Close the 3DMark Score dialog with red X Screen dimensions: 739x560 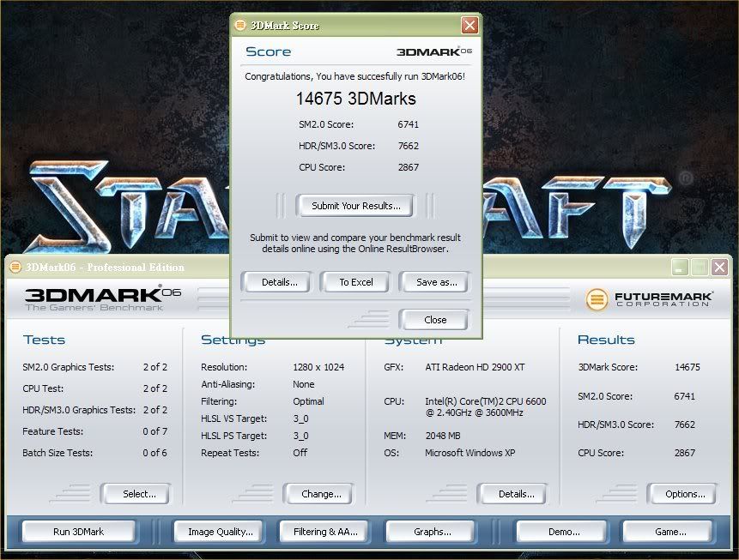point(469,25)
